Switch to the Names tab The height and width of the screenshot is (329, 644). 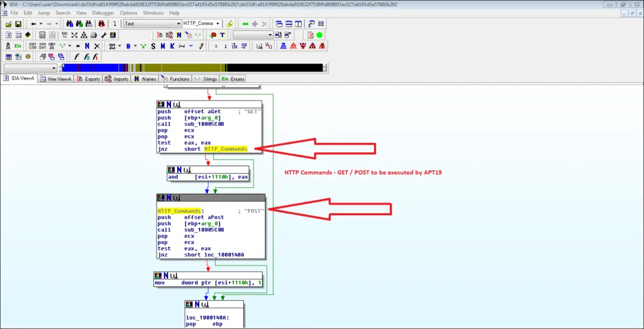[x=145, y=79]
